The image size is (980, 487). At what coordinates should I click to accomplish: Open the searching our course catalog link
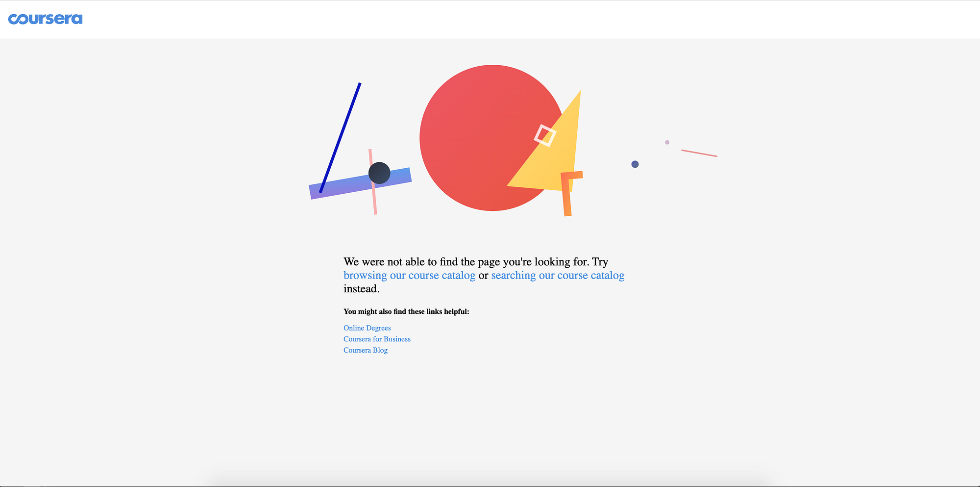pos(557,275)
